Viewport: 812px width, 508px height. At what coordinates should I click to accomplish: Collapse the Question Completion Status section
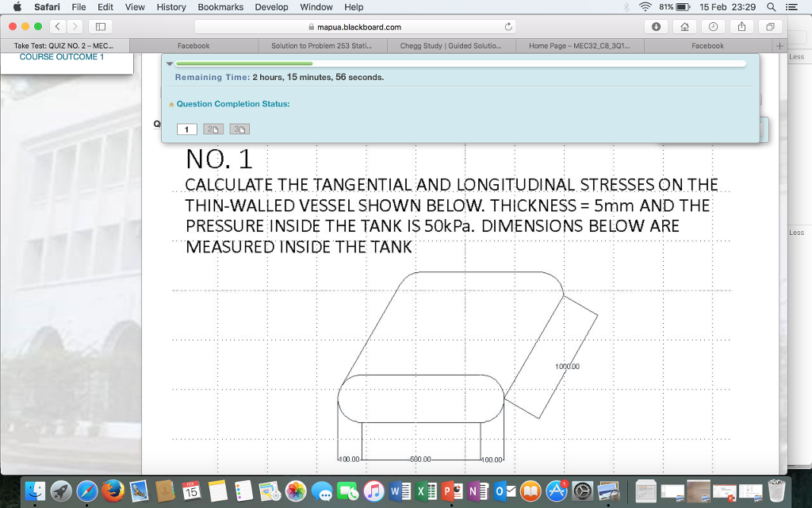(x=171, y=104)
